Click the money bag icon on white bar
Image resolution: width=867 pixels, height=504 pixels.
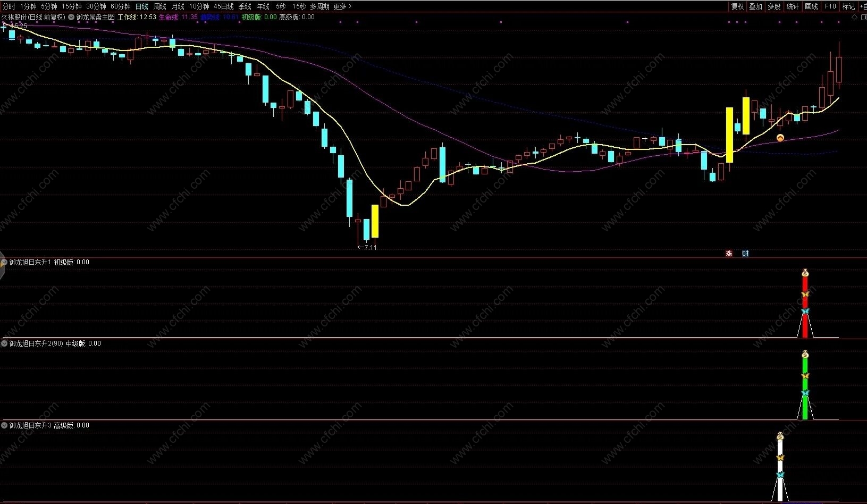point(780,436)
